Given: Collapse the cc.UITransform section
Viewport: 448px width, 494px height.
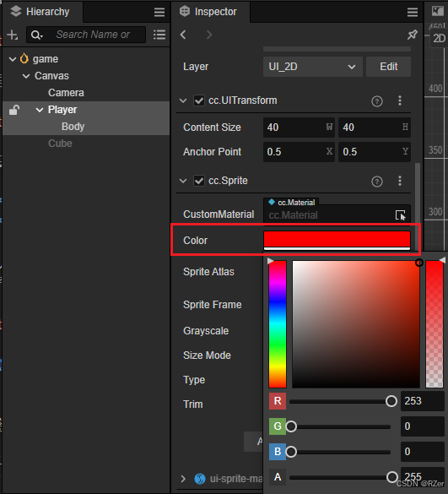Looking at the screenshot, I should 183,100.
